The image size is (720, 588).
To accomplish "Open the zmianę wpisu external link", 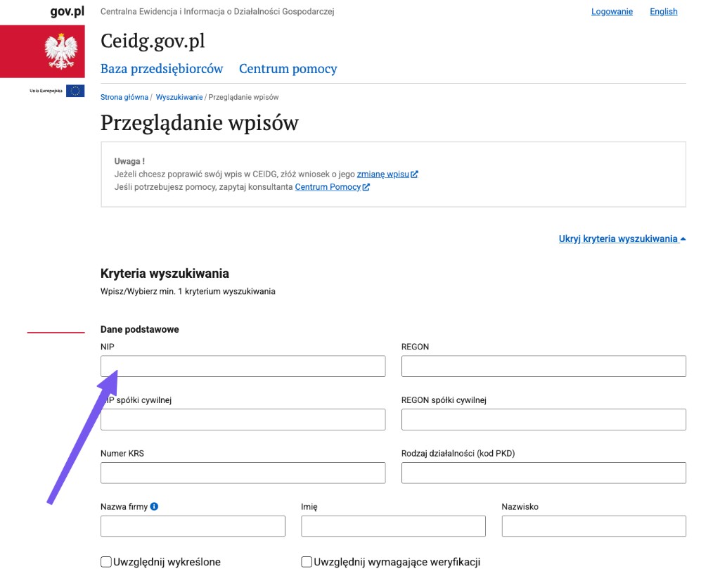I will pyautogui.click(x=387, y=174).
